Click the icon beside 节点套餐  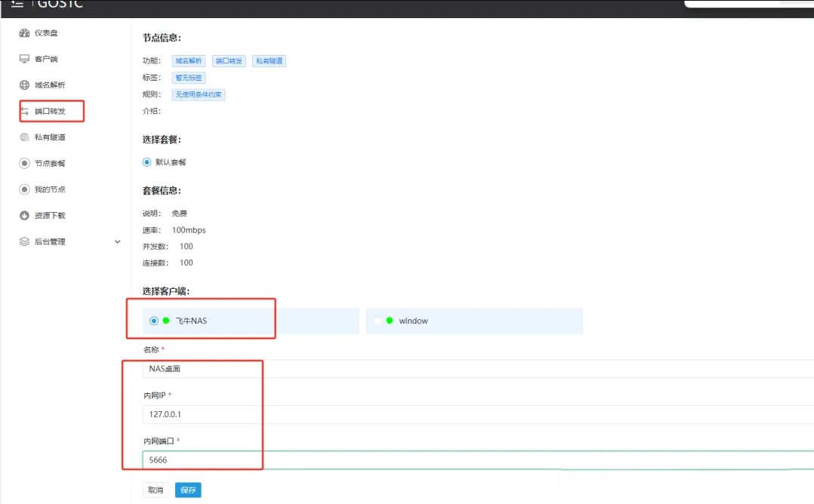[24, 164]
